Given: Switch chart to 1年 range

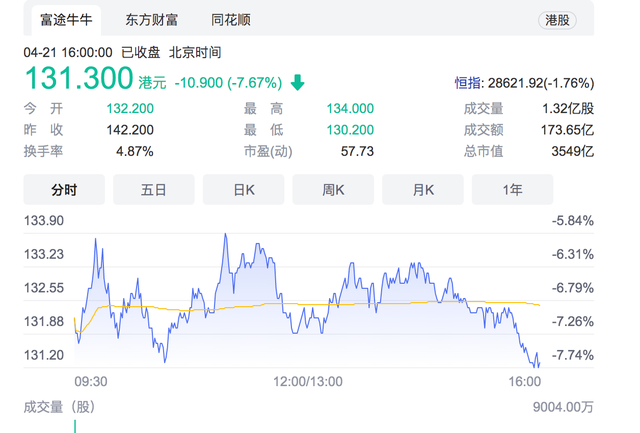Looking at the screenshot, I should click(x=512, y=190).
